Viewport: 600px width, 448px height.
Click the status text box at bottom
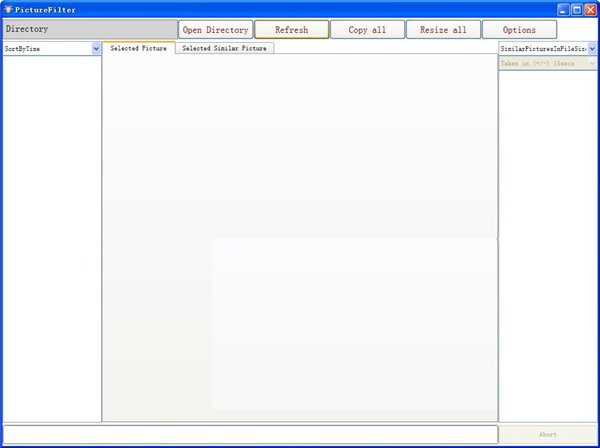tap(250, 435)
